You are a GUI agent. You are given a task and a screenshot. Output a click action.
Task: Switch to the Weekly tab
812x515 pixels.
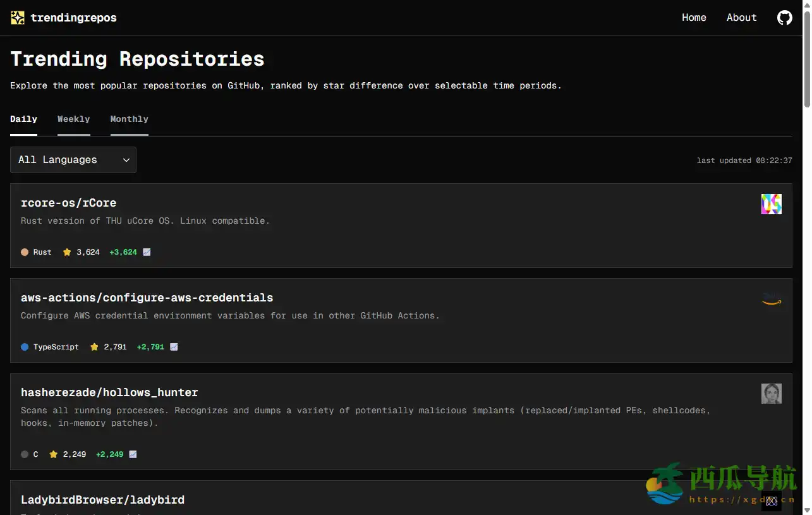[73, 119]
